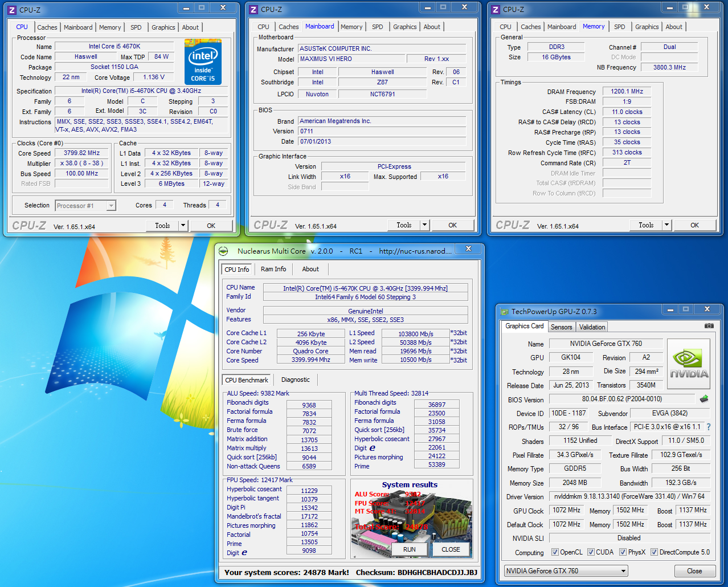Screen dimensions: 728x587
Task: Click the GPU-Z Subvendor value 'EVGA (3842)'
Action: tap(669, 413)
